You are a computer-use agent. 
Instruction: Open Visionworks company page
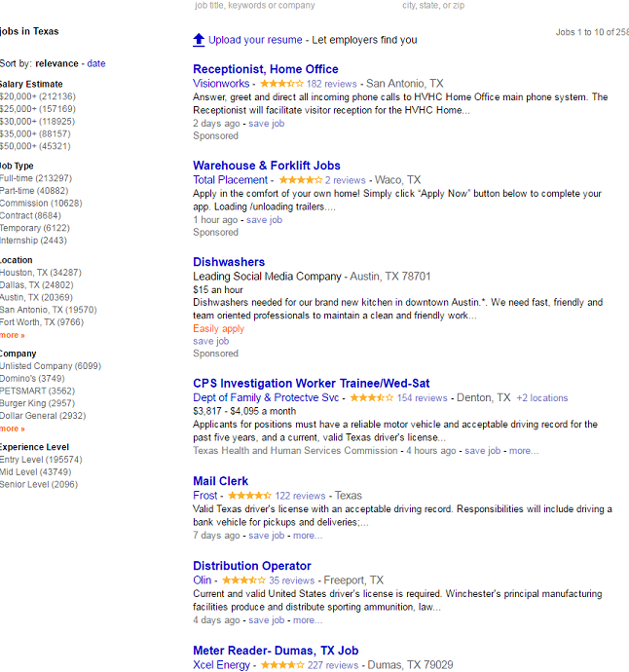click(221, 84)
